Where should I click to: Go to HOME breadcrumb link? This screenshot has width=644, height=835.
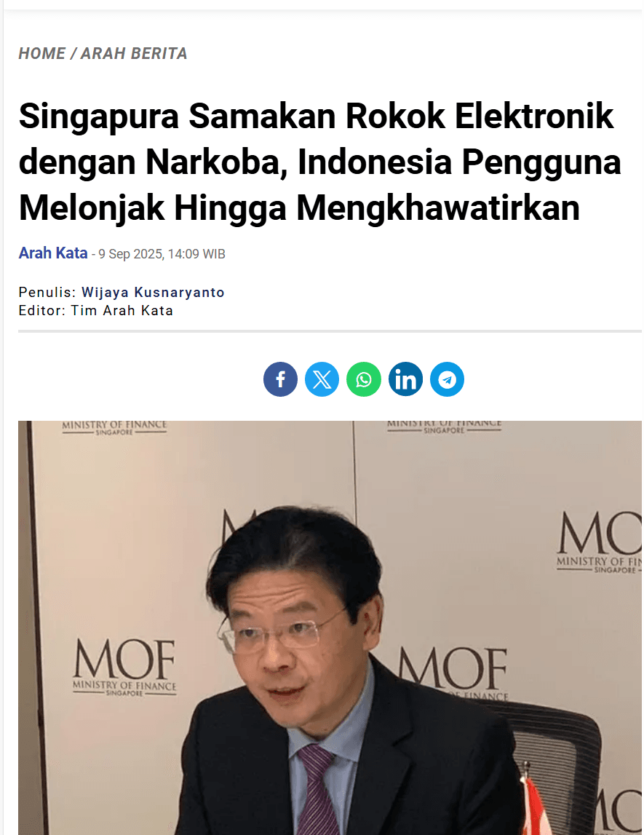tap(42, 53)
